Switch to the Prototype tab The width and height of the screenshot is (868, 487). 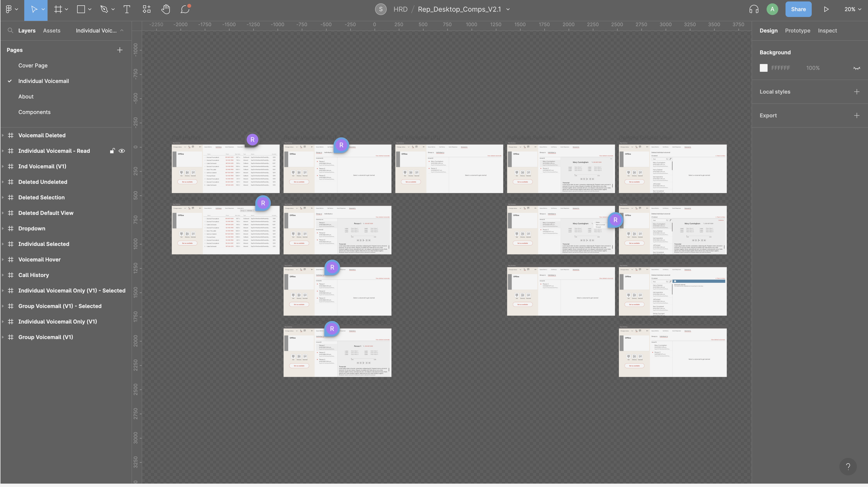click(797, 31)
